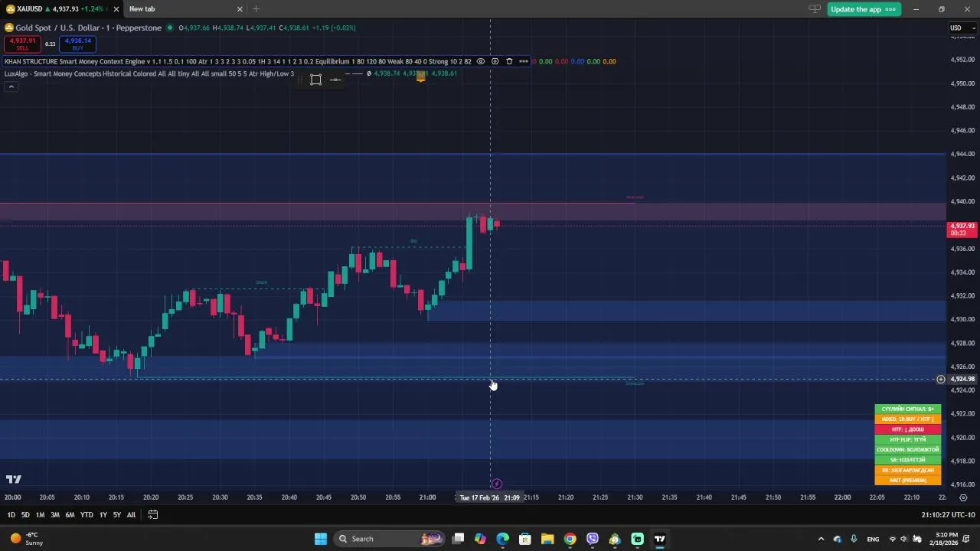Click the OneDrive cloud icon in system tray
This screenshot has height=551, width=980.
(x=838, y=539)
